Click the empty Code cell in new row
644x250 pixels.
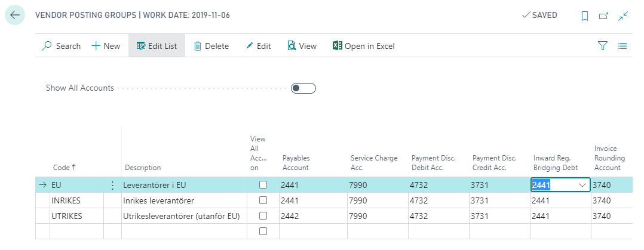76,232
